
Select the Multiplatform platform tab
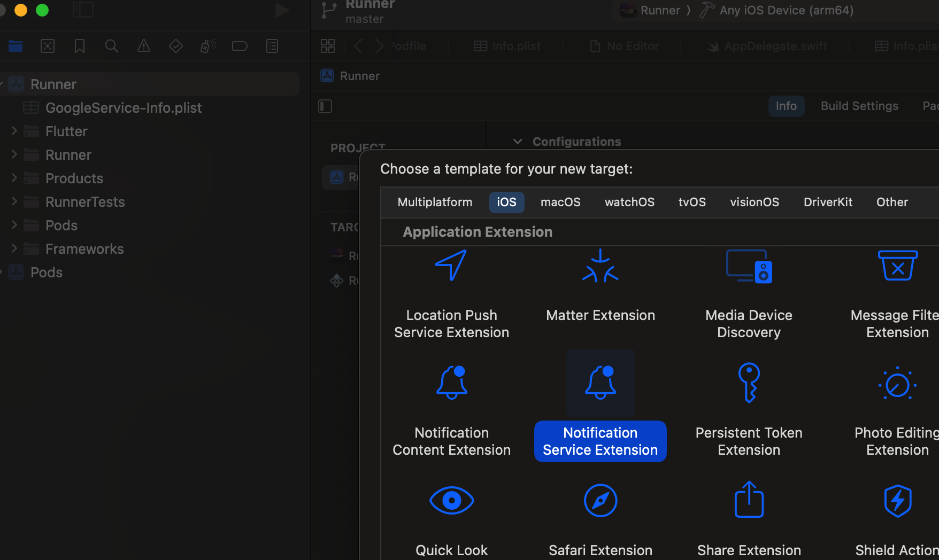pos(435,203)
